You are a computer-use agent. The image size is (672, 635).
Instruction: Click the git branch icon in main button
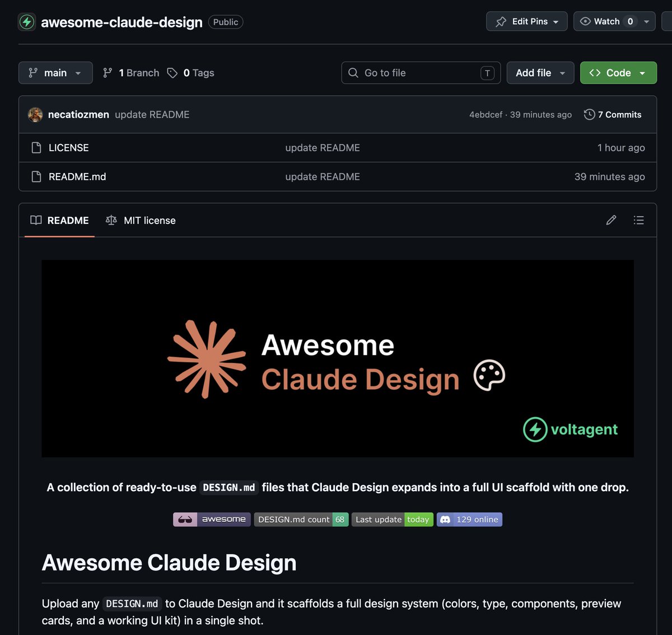pyautogui.click(x=33, y=73)
